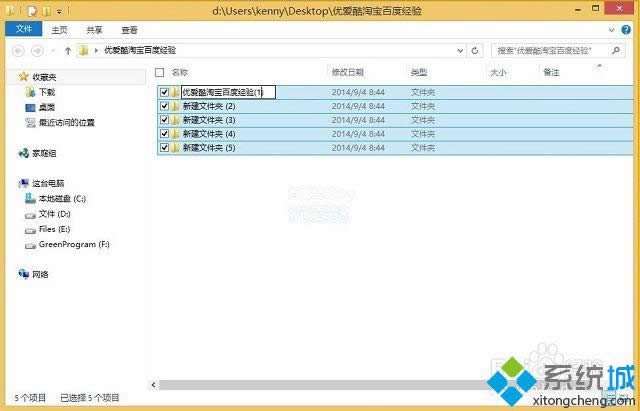640x411 pixels.
Task: Click the 新建文件夹 (2) folder icon
Action: pos(175,106)
